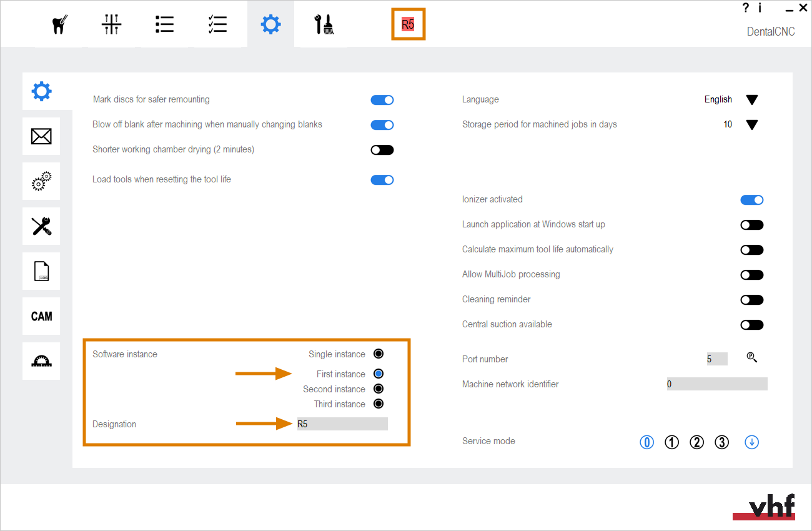Open the maintenance wrench and brush icon
Screen dimensions: 812x531
pos(324,25)
